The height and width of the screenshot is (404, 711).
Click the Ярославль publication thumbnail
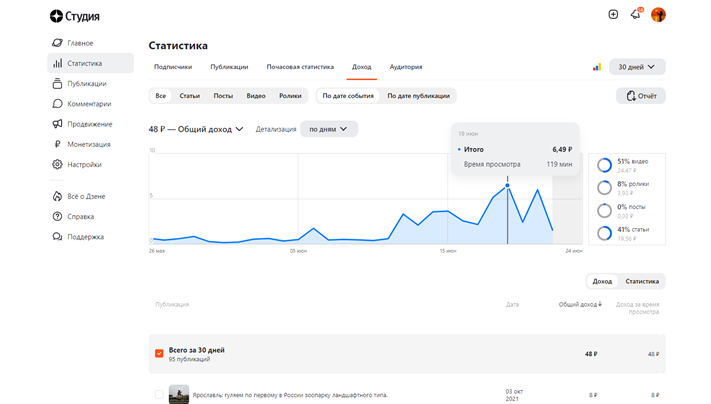click(x=179, y=394)
